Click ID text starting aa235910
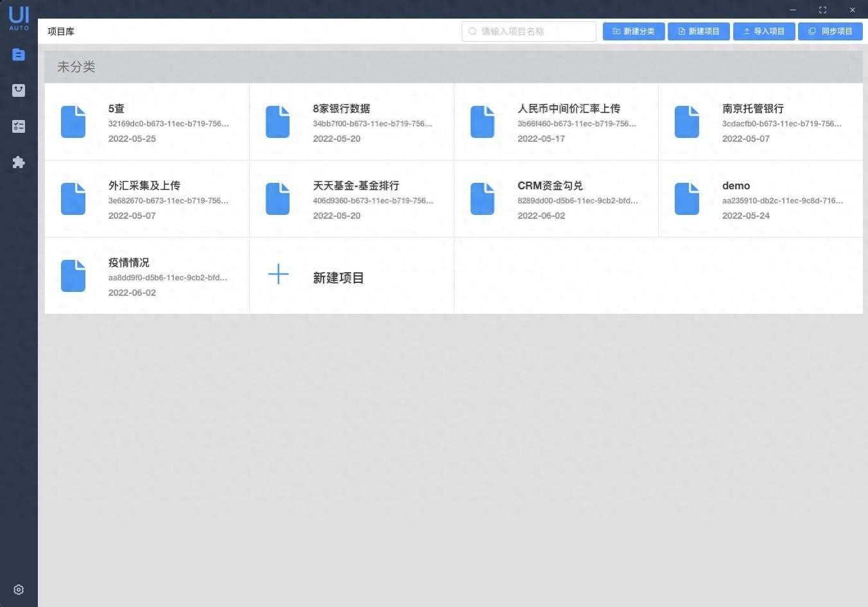 click(783, 201)
